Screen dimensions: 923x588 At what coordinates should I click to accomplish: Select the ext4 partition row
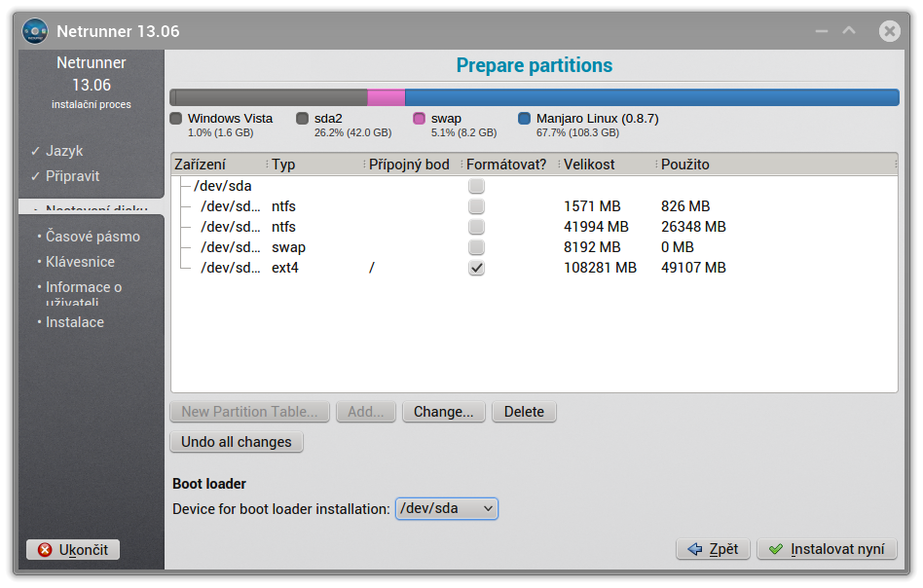click(x=534, y=268)
